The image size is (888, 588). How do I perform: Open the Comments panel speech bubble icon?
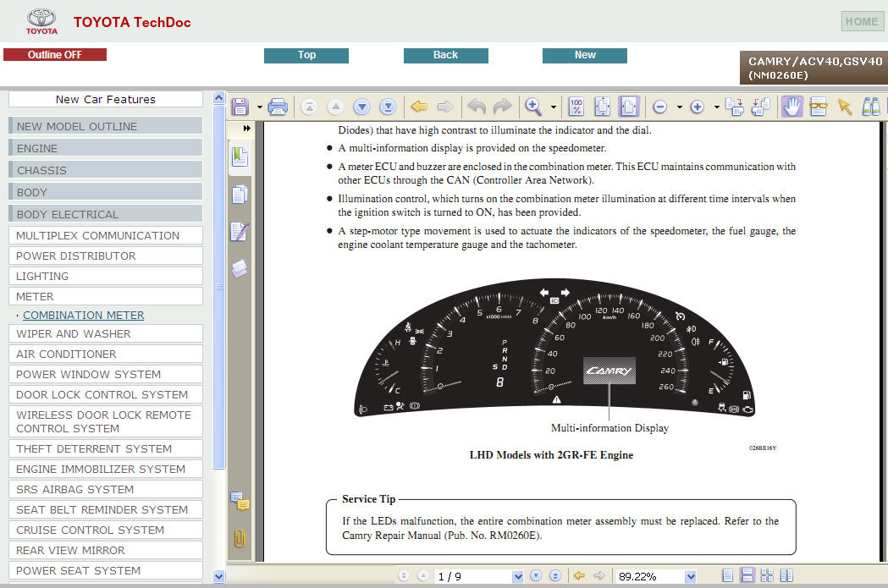(240, 502)
